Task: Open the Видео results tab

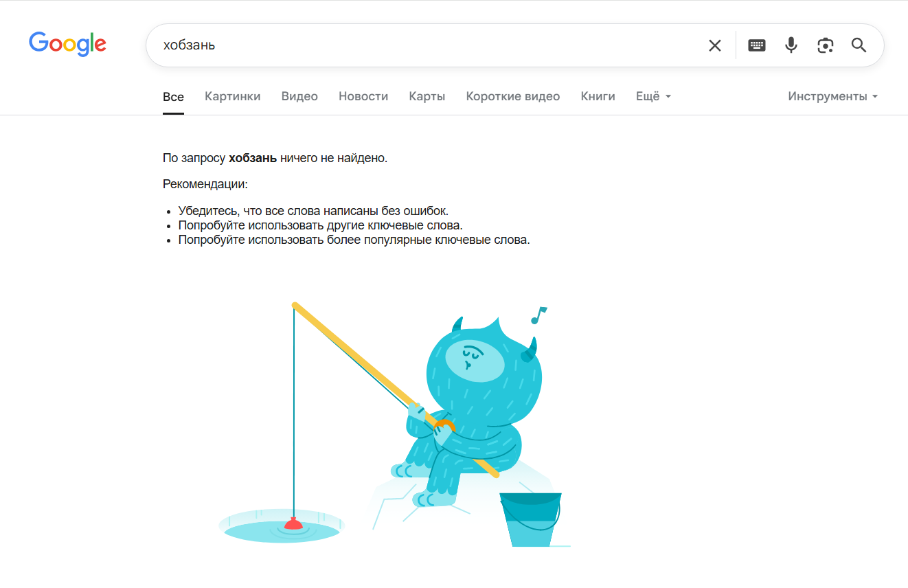Action: 299,97
